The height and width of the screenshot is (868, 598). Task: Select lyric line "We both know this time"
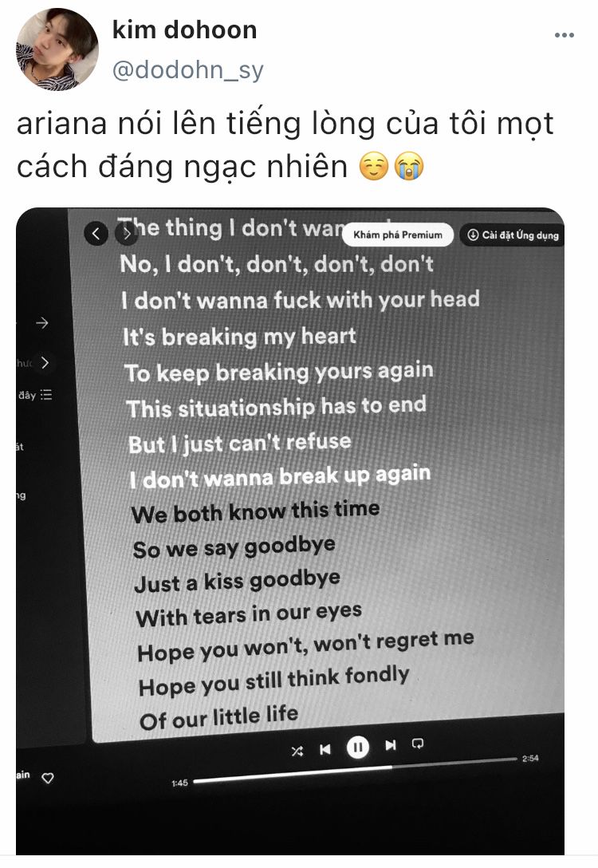click(256, 511)
